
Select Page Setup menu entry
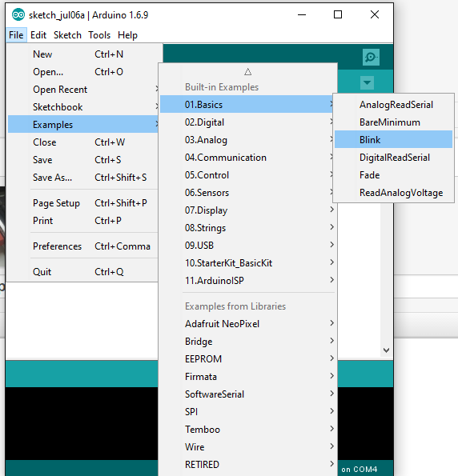point(82,203)
